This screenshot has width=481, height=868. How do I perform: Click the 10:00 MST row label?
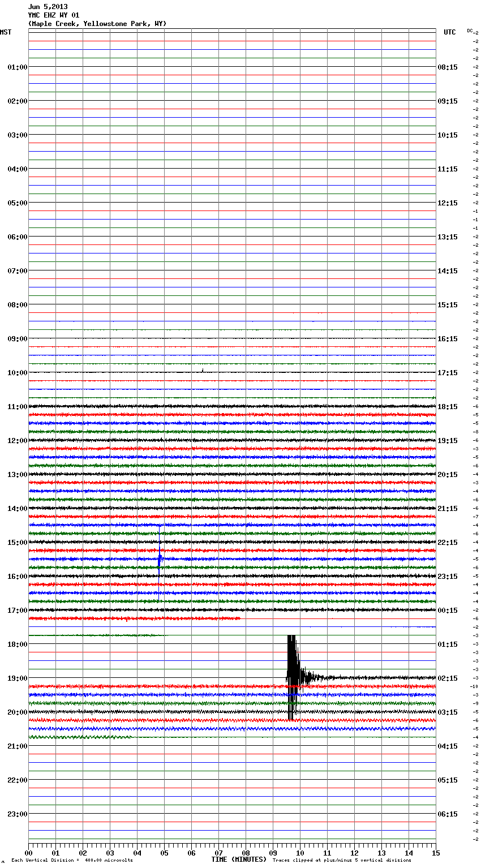17,372
